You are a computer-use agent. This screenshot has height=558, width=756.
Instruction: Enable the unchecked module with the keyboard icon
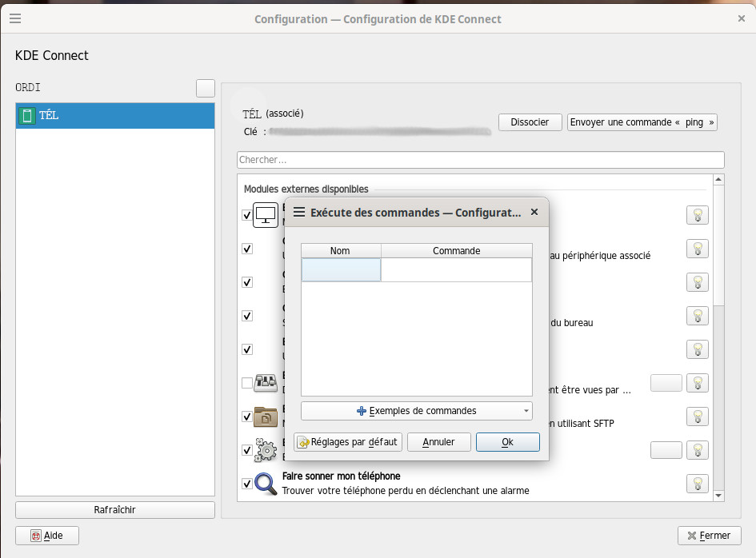(x=247, y=383)
